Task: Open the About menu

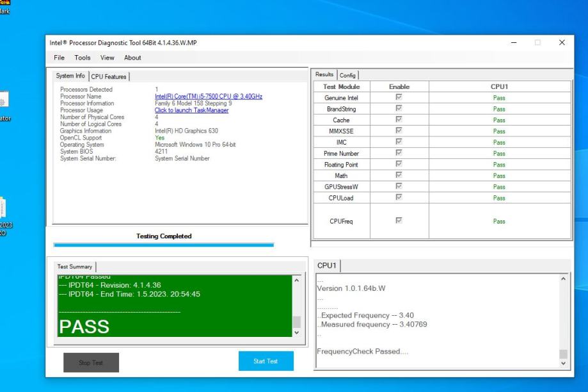Action: [x=132, y=58]
